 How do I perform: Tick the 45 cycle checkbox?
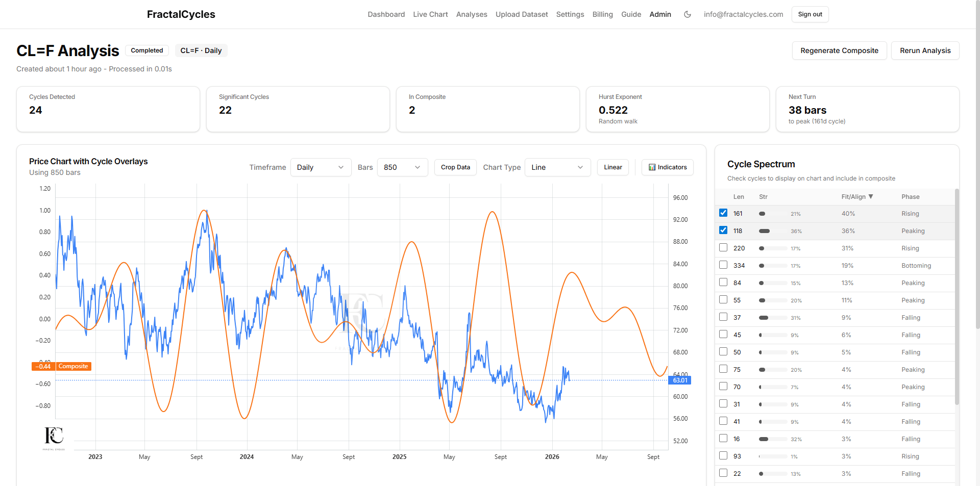pos(723,335)
